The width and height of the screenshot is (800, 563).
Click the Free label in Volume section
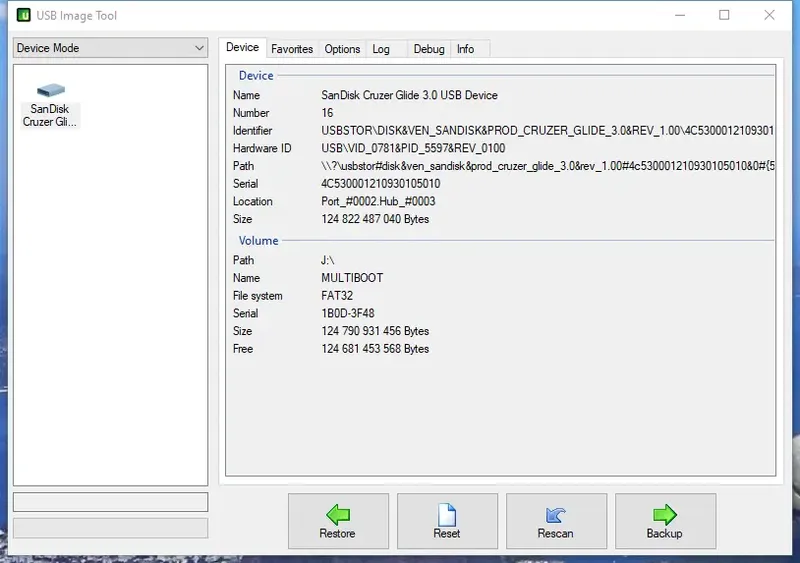click(243, 349)
